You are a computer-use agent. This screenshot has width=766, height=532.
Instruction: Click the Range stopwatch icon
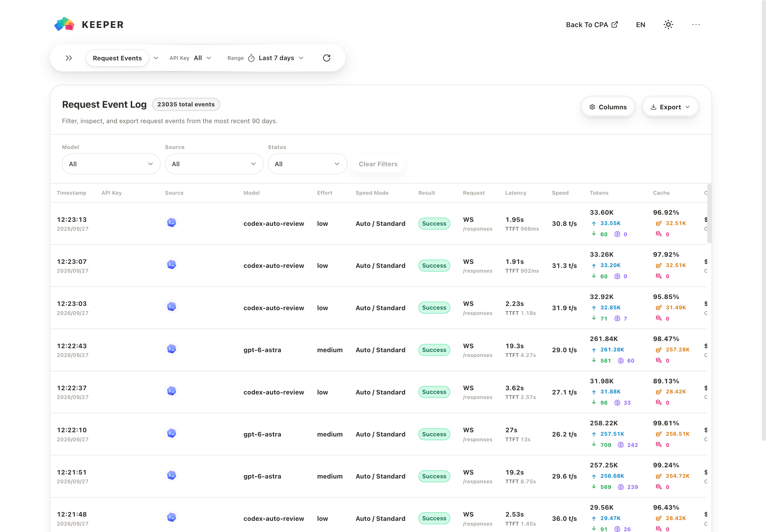(251, 58)
